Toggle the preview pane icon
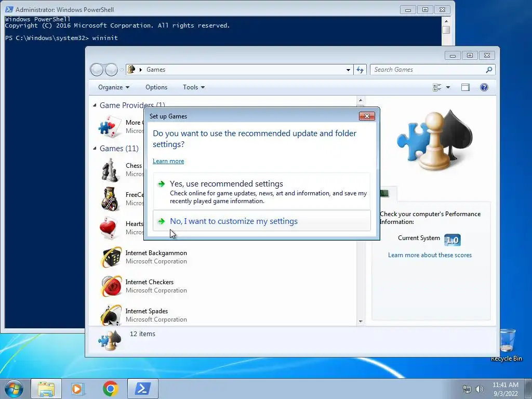This screenshot has width=532, height=399. click(465, 87)
